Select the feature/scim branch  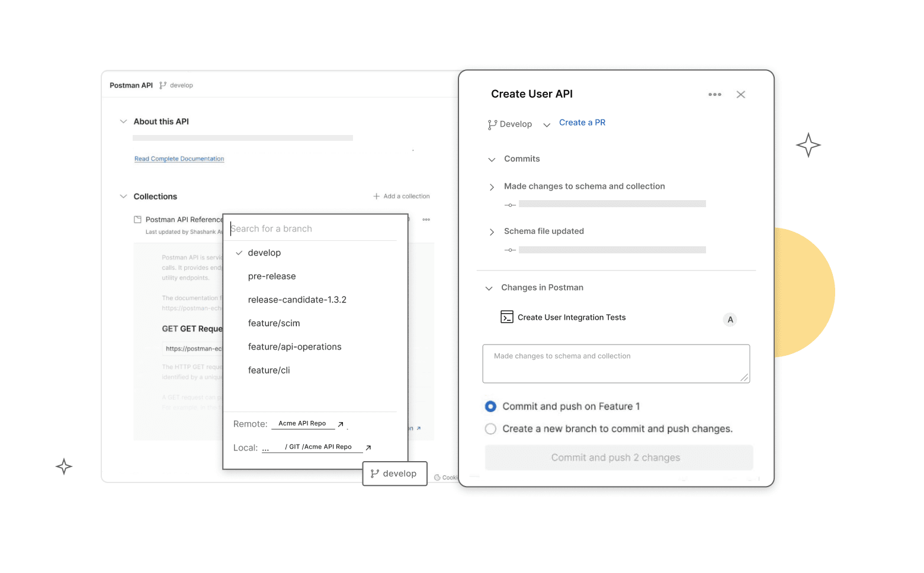pyautogui.click(x=274, y=323)
